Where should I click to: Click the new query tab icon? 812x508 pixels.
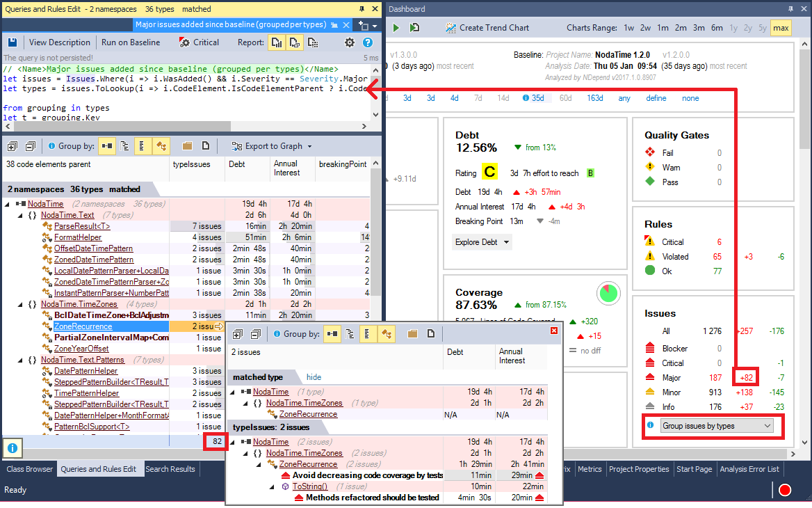tap(364, 25)
